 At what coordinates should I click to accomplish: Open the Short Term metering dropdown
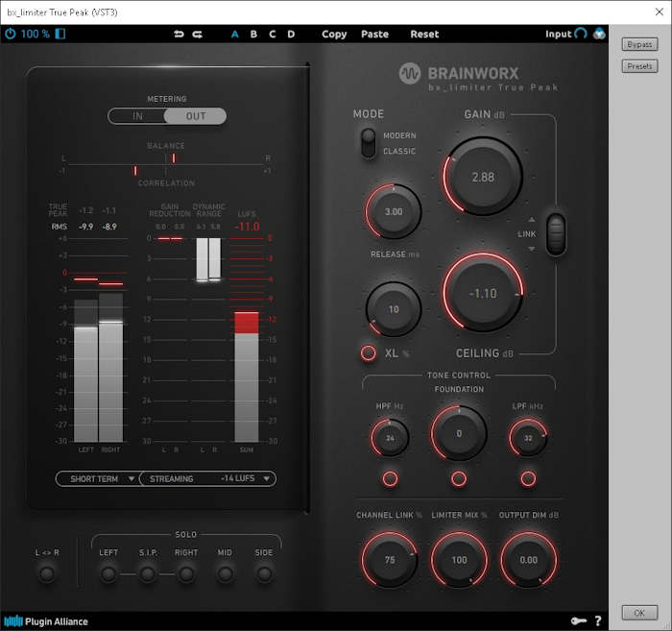coord(97,479)
